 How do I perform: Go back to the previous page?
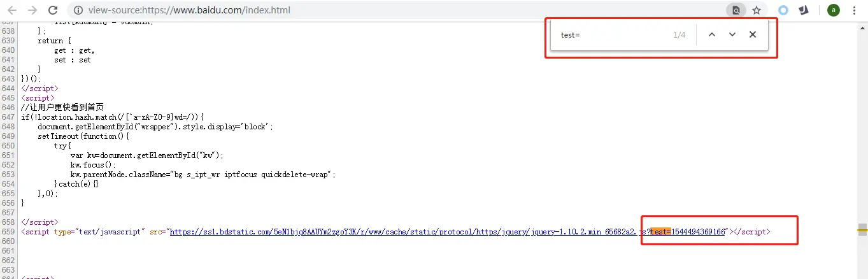coord(12,10)
